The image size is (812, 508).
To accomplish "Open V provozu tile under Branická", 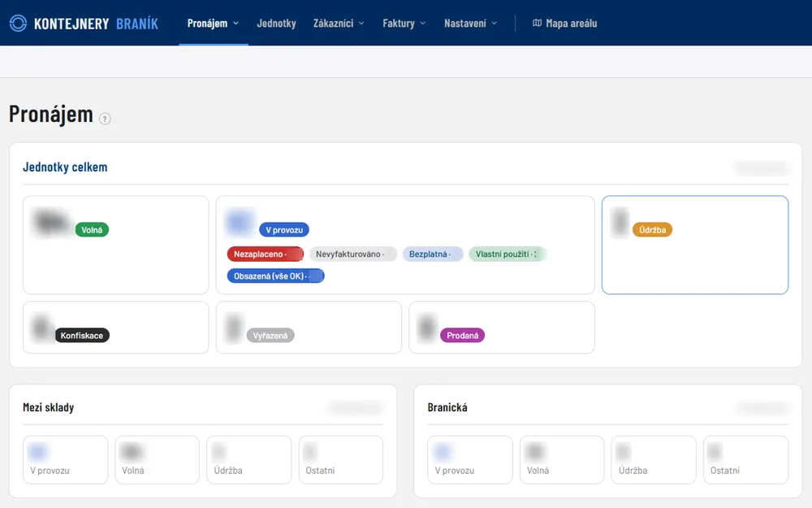I will (x=470, y=460).
